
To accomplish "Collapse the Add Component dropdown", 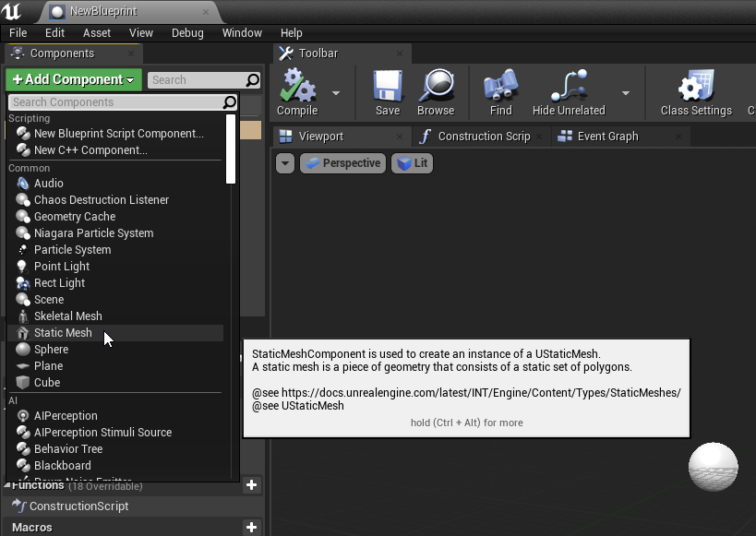I will 74,79.
